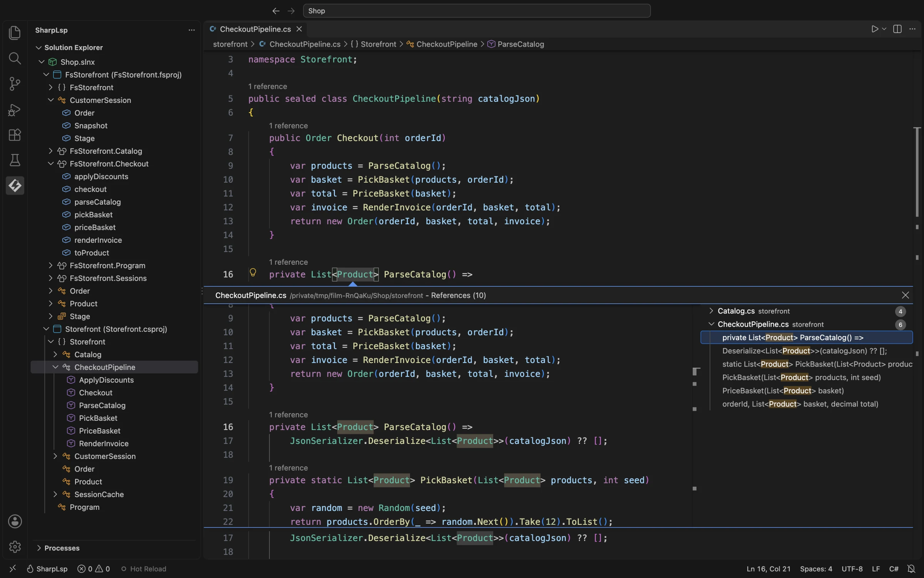This screenshot has width=924, height=578.
Task: Collapse Storefront (Storefront.csproj) project
Action: pyautogui.click(x=46, y=329)
